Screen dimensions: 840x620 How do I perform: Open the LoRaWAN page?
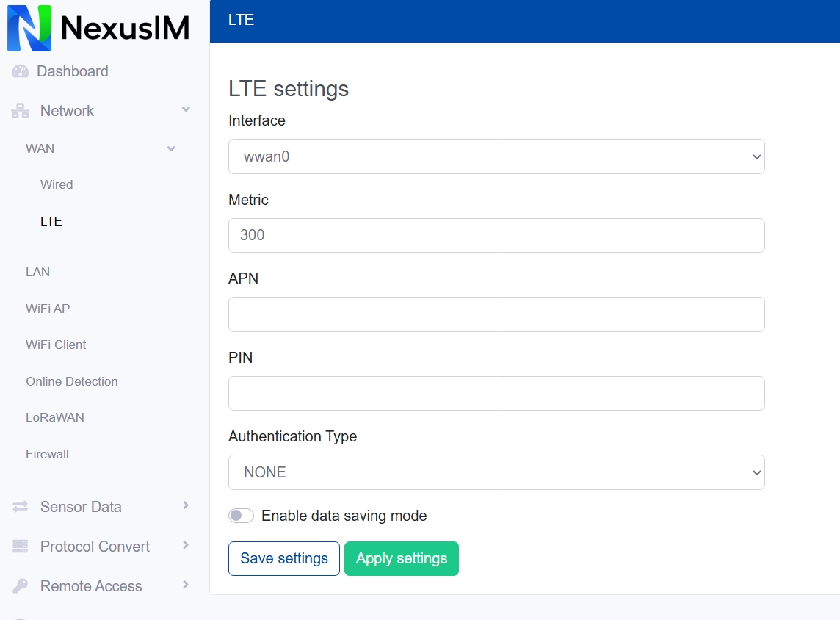[x=54, y=417]
